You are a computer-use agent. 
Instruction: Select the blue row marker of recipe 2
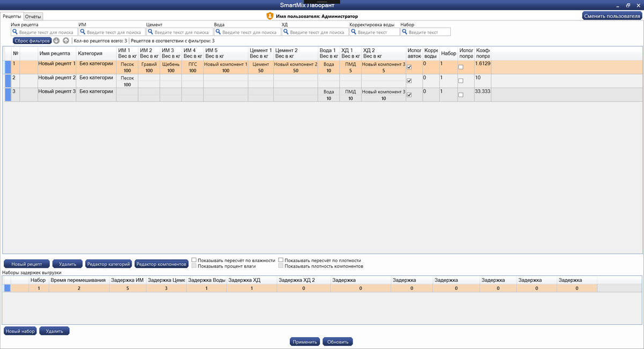[x=8, y=81]
